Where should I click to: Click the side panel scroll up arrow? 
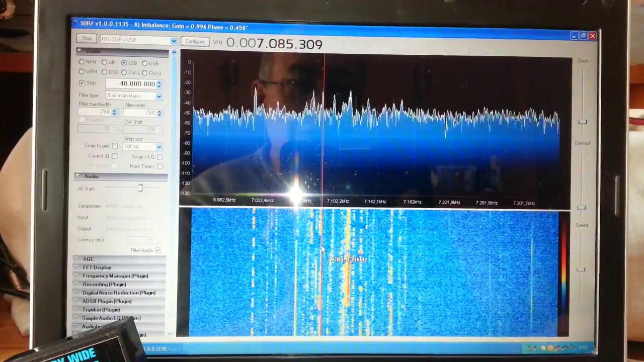174,52
